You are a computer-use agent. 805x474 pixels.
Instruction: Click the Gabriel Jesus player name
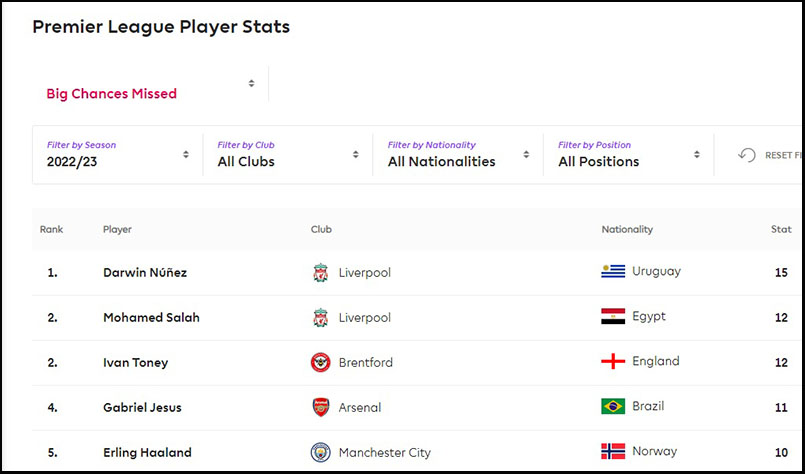142,408
